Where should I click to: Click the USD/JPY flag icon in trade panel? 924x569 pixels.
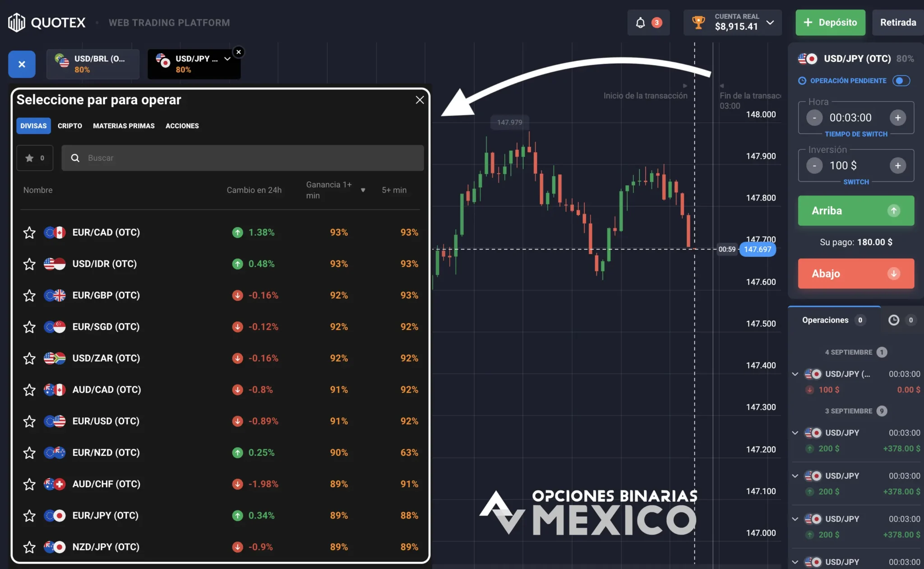click(x=808, y=59)
